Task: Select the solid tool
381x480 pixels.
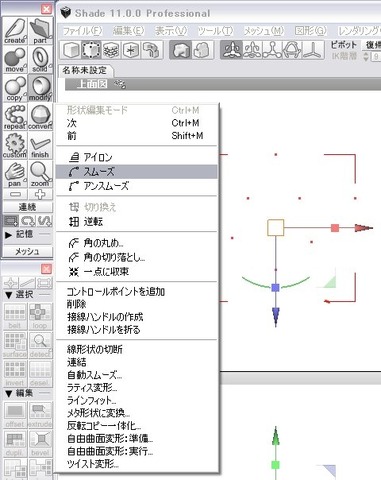Action: click(40, 59)
